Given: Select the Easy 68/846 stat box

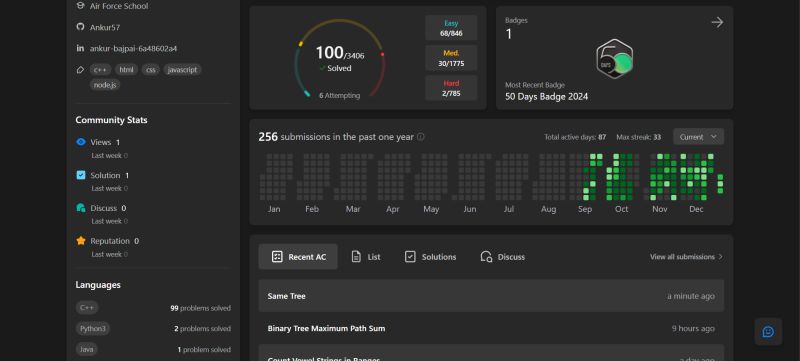Looking at the screenshot, I should 451,28.
